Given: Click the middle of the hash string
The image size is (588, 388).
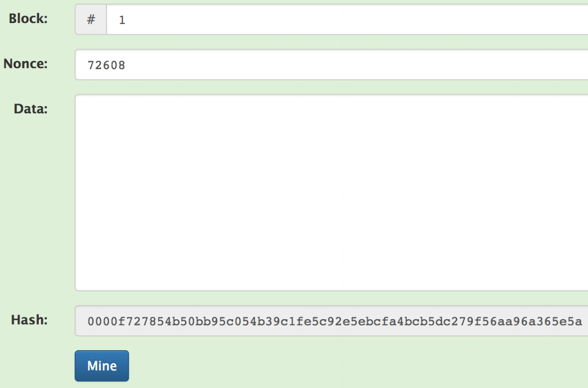Looking at the screenshot, I should [x=335, y=322].
